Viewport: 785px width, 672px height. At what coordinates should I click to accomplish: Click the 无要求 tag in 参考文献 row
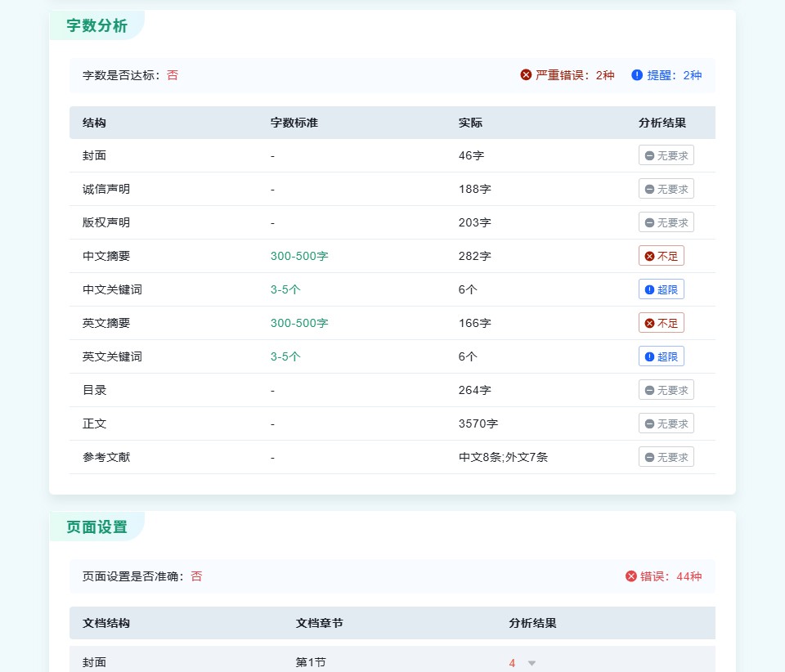pos(666,457)
